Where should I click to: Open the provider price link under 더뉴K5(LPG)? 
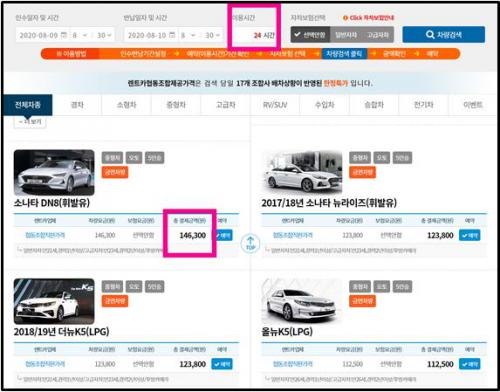(x=45, y=364)
